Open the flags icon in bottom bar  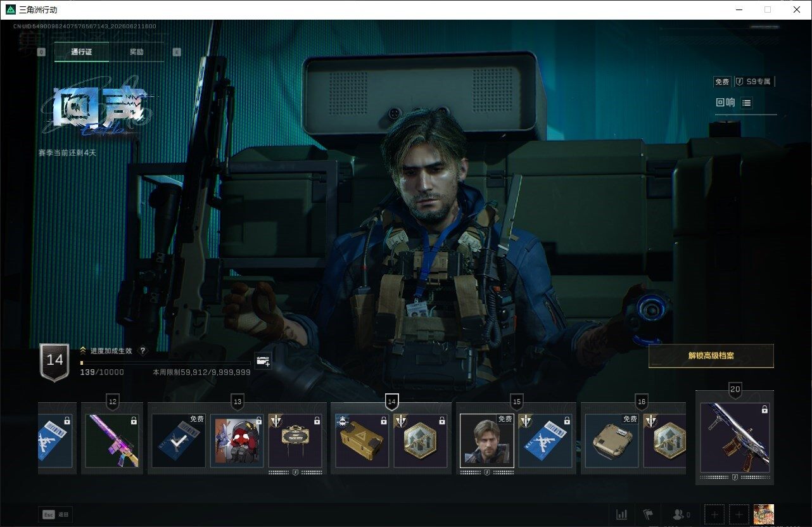[x=648, y=514]
